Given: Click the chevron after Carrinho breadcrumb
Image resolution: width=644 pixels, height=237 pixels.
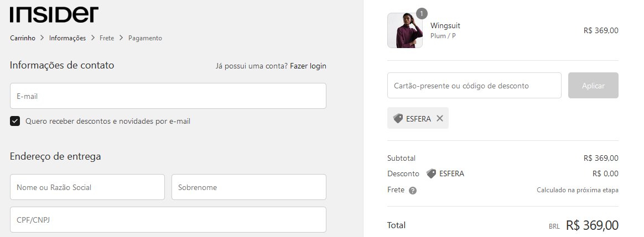Looking at the screenshot, I should (x=42, y=38).
